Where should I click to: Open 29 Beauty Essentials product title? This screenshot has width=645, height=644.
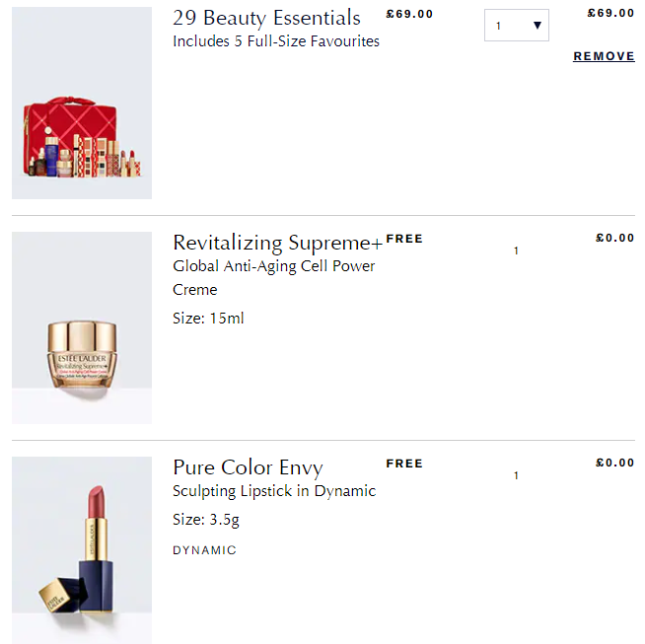[x=266, y=18]
